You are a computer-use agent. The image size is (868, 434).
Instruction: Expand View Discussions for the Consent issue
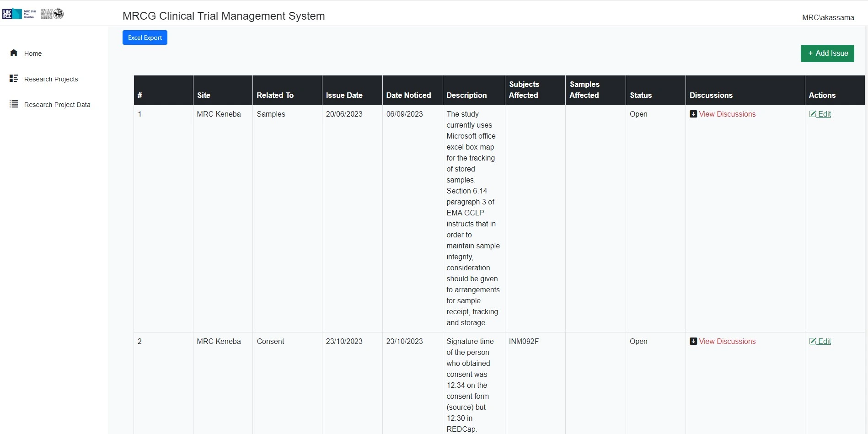[727, 342]
